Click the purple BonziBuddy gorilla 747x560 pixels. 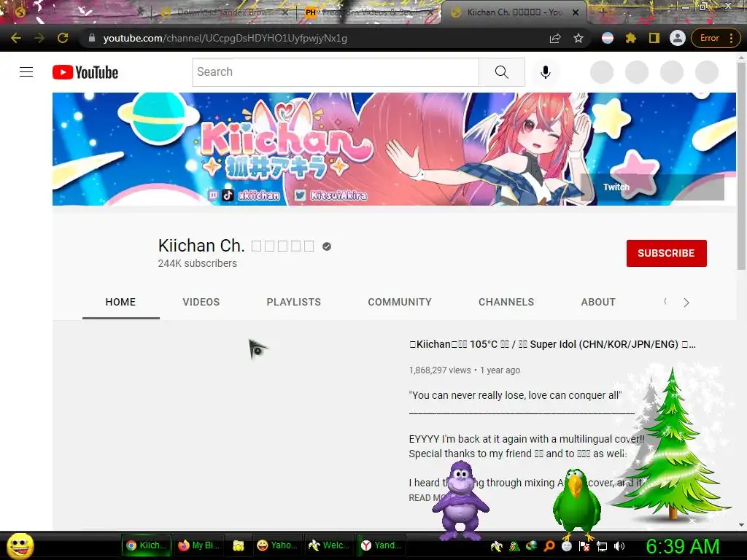click(460, 500)
